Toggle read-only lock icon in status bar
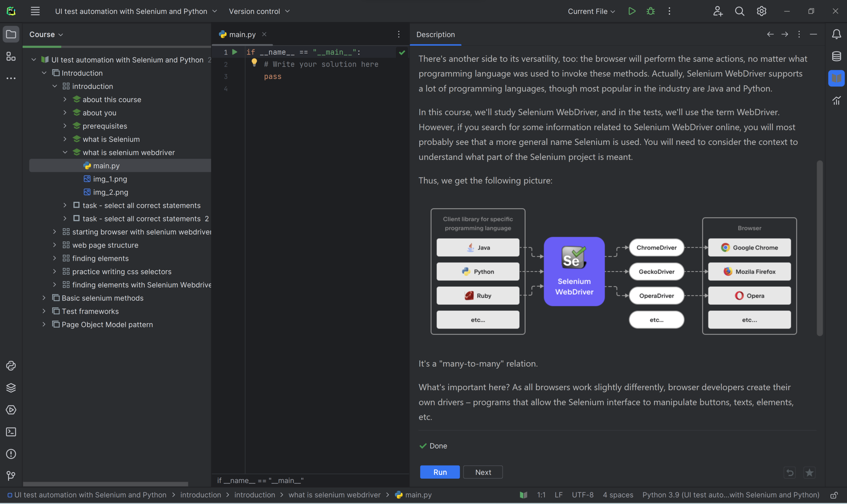This screenshot has height=504, width=847. tap(834, 495)
